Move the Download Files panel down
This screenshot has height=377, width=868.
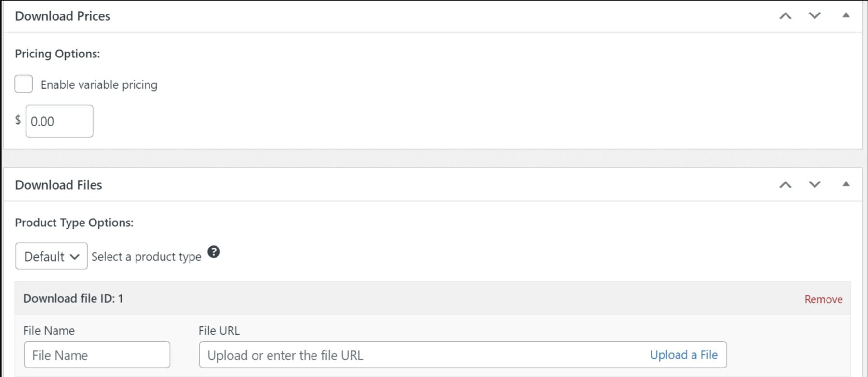814,184
